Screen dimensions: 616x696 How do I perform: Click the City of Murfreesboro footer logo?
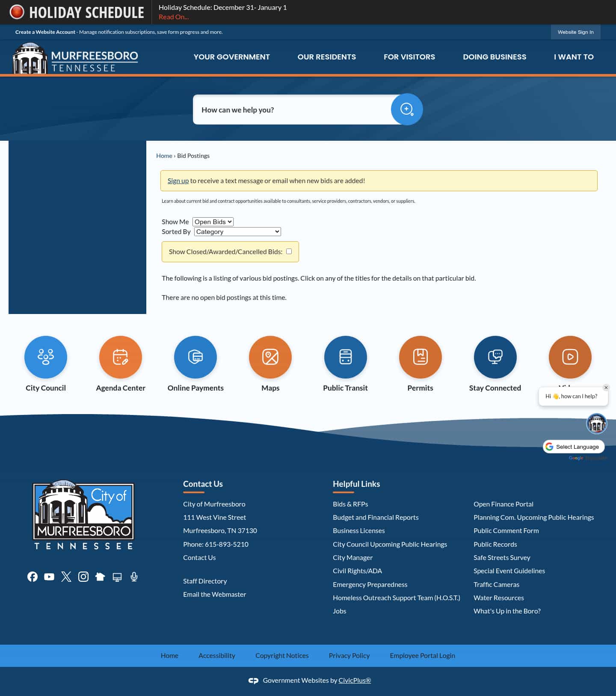pos(83,515)
